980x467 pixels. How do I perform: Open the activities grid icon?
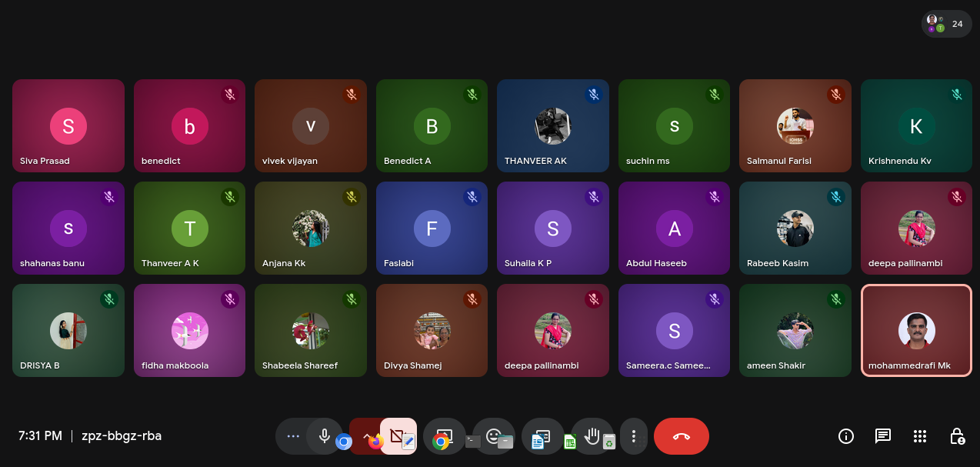(920, 436)
